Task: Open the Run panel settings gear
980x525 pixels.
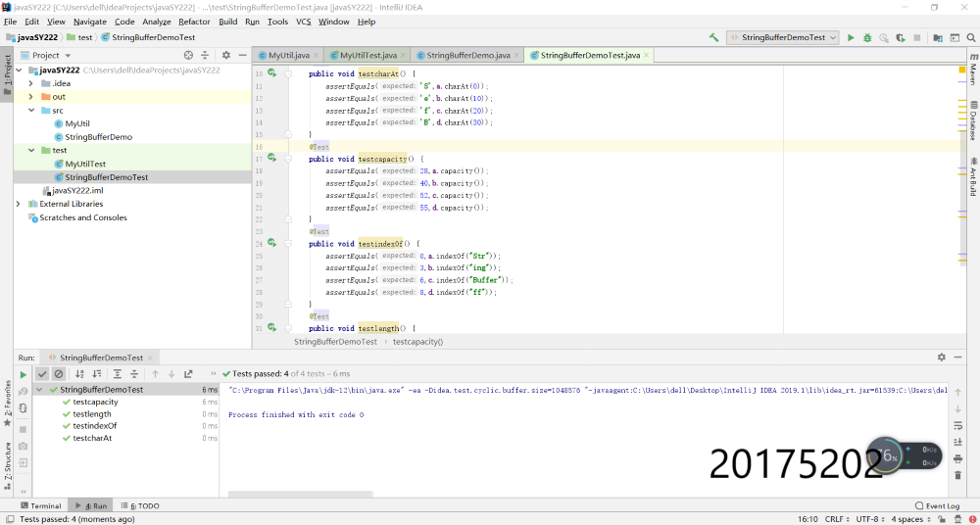Action: coord(941,358)
